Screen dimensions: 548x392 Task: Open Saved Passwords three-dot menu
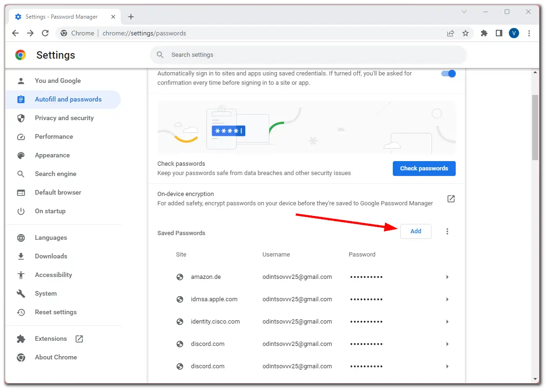click(447, 231)
